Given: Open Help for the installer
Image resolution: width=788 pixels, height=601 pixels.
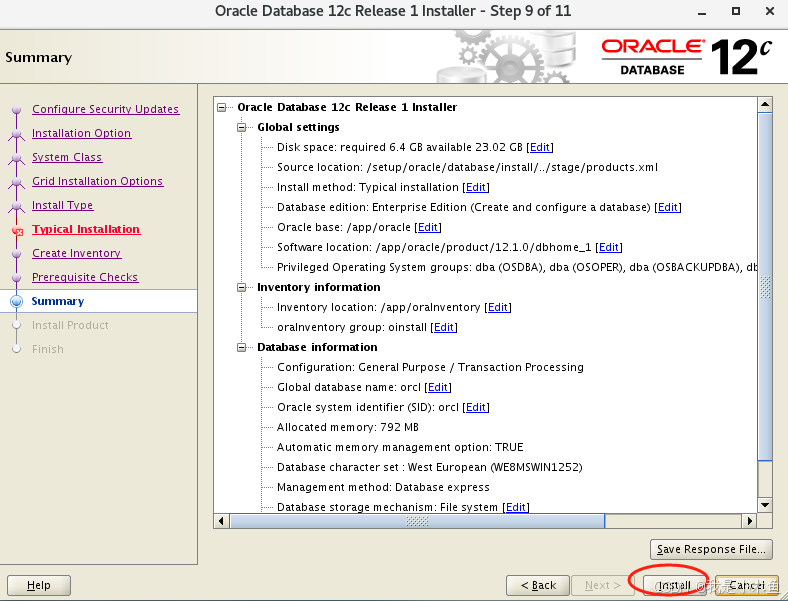Looking at the screenshot, I should [x=39, y=585].
